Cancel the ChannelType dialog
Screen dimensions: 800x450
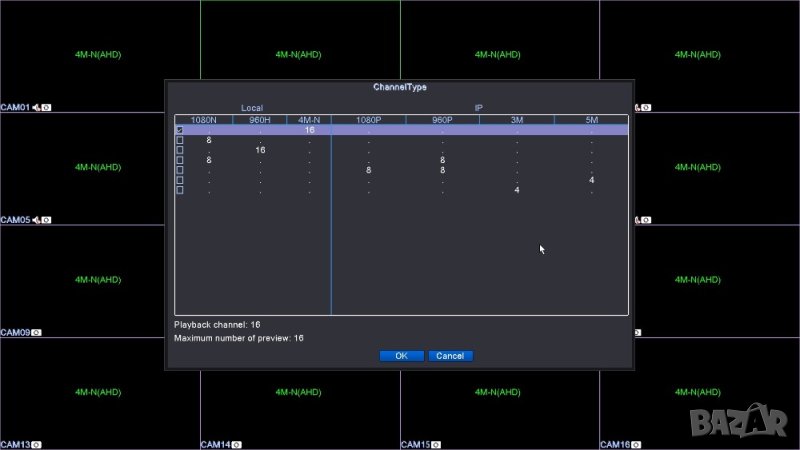click(450, 356)
